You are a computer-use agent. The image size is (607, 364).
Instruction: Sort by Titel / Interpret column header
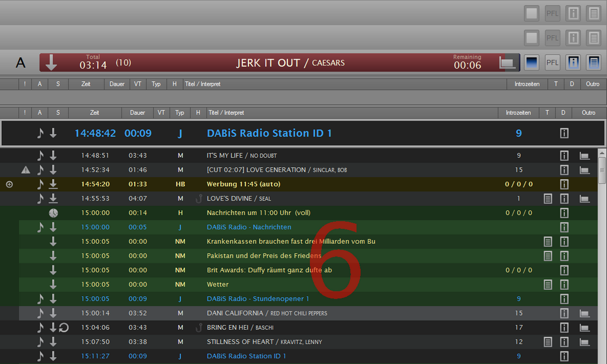tap(226, 113)
